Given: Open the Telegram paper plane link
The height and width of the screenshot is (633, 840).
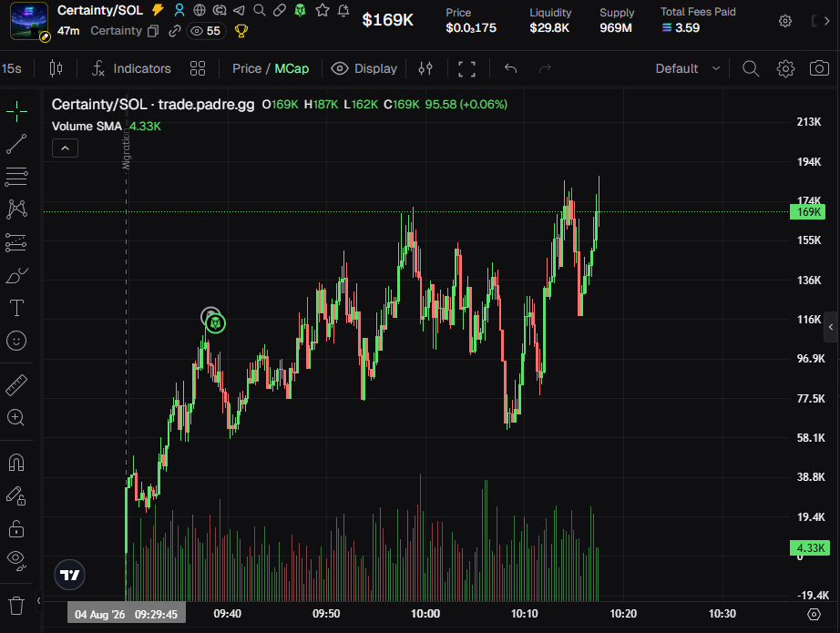Looking at the screenshot, I should (x=239, y=10).
